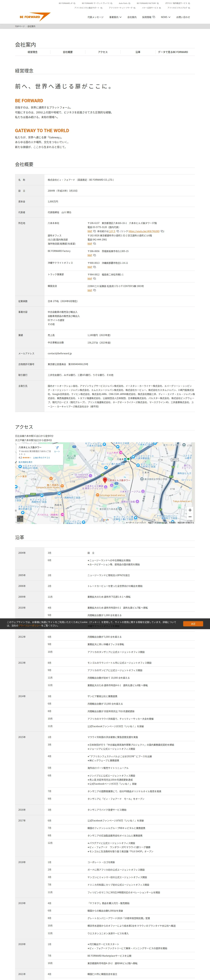Jump to 会社概要 section tab
Viewport: 210px width, 980px height.
coord(68,52)
